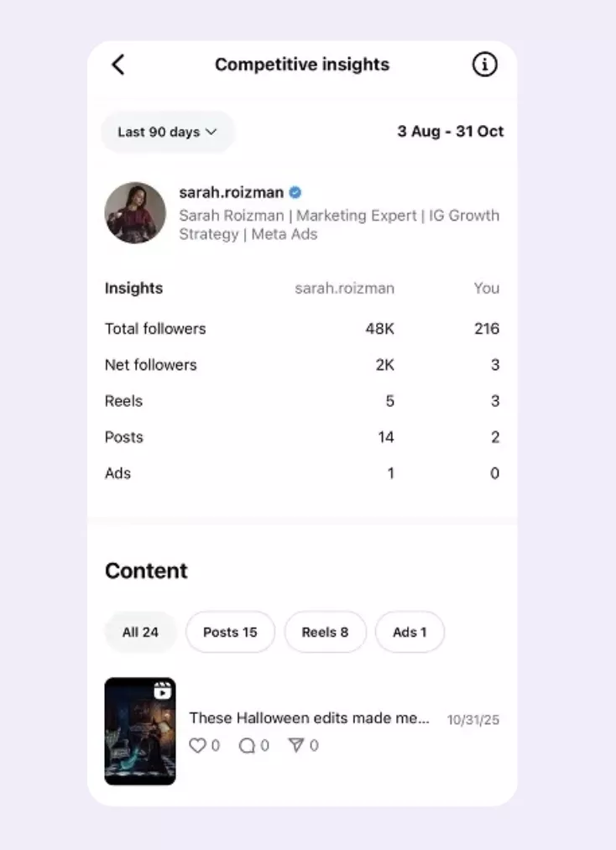The width and height of the screenshot is (616, 850).
Task: Expand the chevron beside Last 90 days
Action: click(x=211, y=132)
